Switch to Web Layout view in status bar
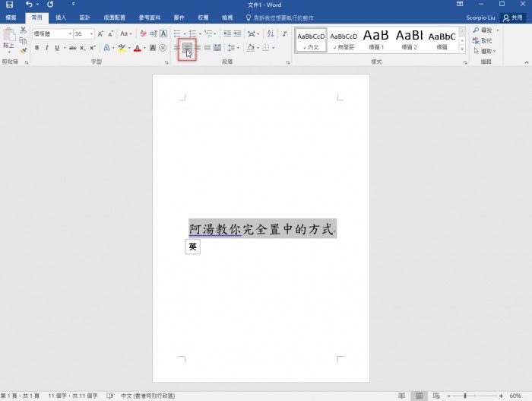This screenshot has height=401, width=532. (436, 396)
